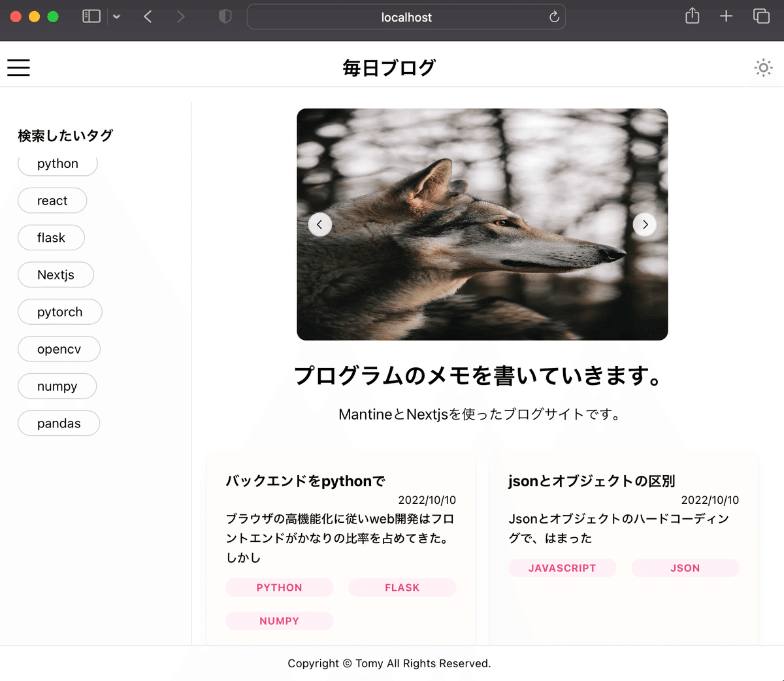Reload the localhost page
Viewport: 784px width, 681px height.
point(554,17)
